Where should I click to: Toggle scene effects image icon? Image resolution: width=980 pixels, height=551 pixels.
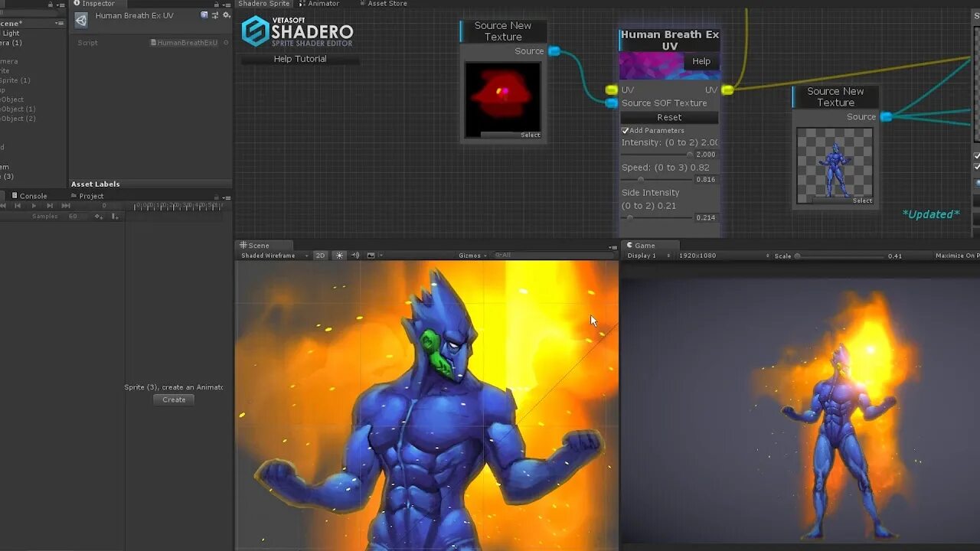coord(371,256)
